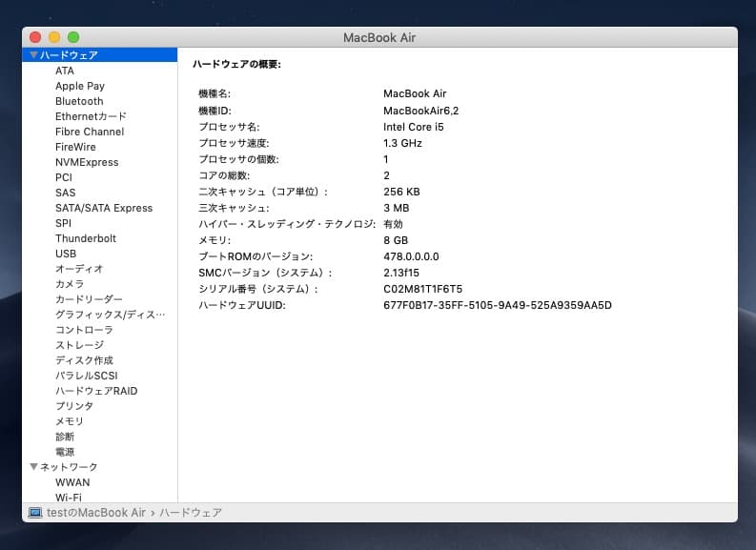The image size is (756, 550).
Task: Choose Fibre Channel entry
Action: coord(90,132)
